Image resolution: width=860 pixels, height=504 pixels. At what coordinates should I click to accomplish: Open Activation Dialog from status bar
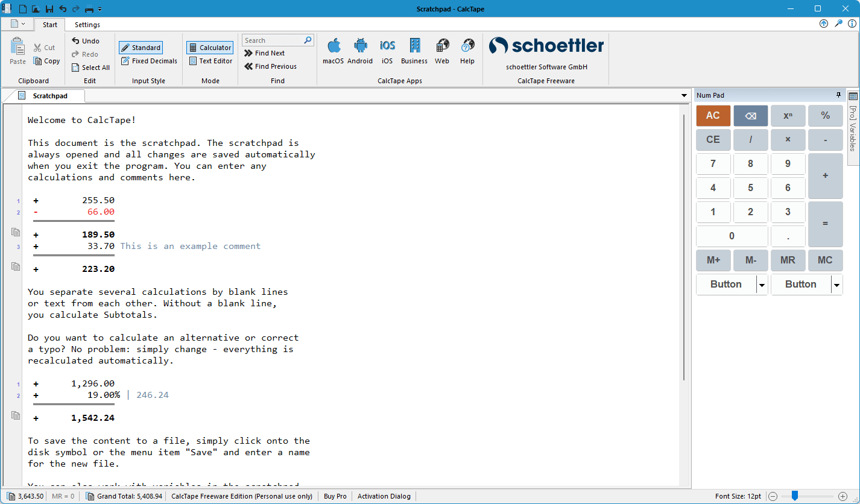[x=384, y=496]
